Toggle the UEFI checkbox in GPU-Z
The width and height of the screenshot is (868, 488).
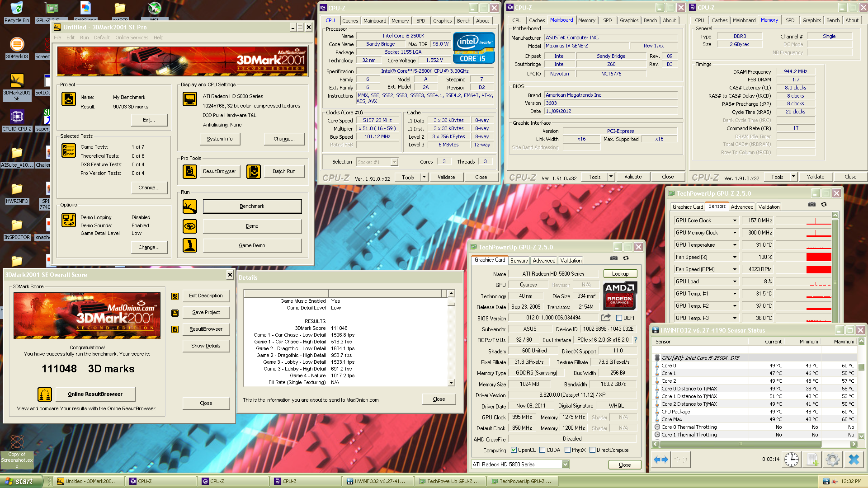(619, 318)
